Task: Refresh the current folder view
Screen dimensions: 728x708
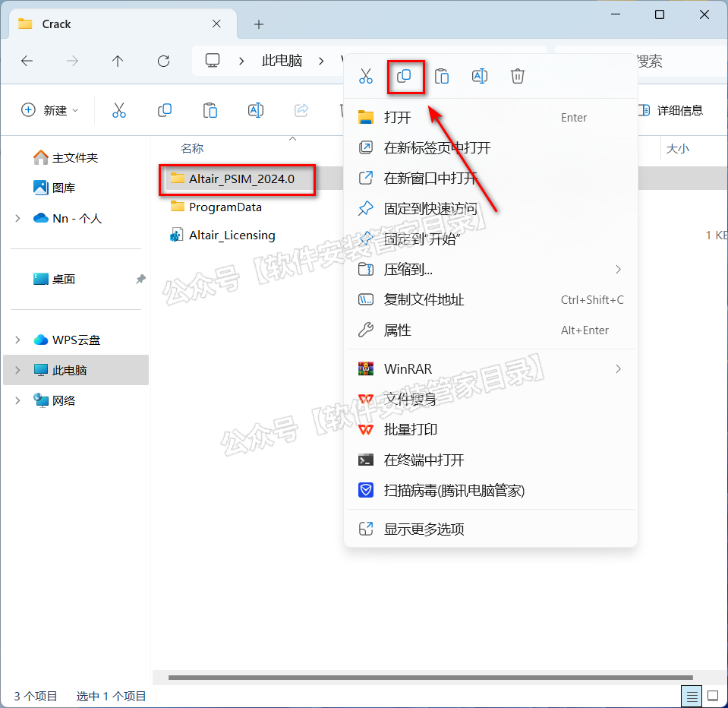Action: click(x=163, y=61)
